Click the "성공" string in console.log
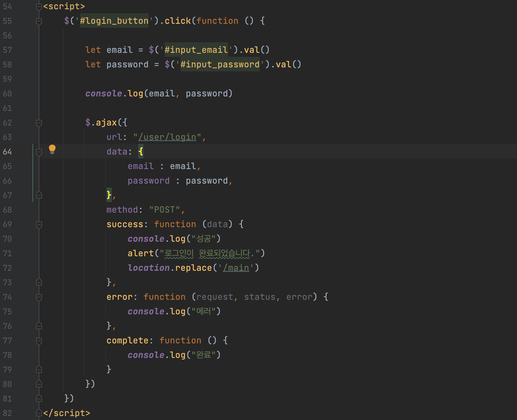The height and width of the screenshot is (420, 517). [x=204, y=239]
